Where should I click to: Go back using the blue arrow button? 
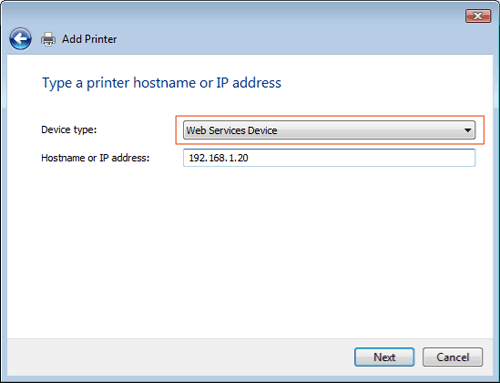(x=20, y=39)
